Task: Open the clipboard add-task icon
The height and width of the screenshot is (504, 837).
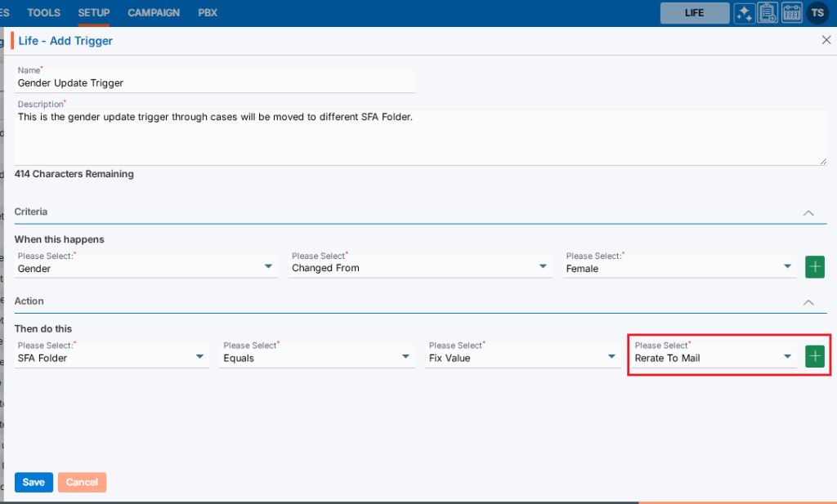Action: (768, 13)
